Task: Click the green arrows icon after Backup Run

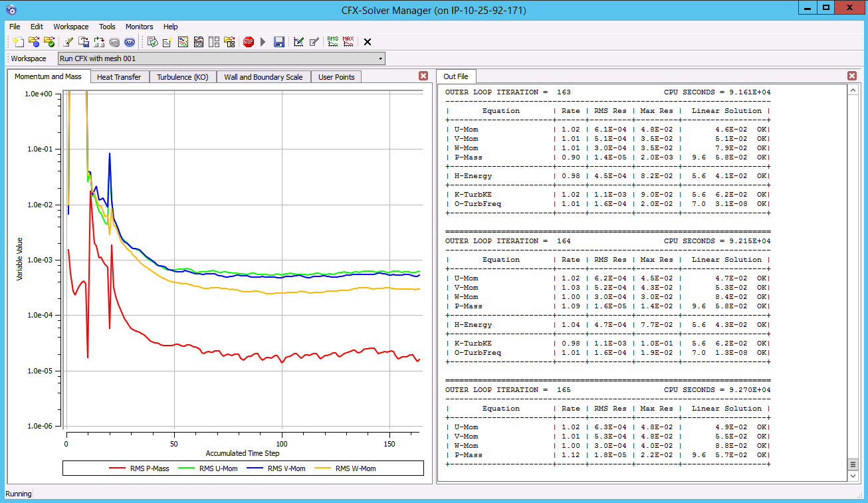Action: pos(99,42)
